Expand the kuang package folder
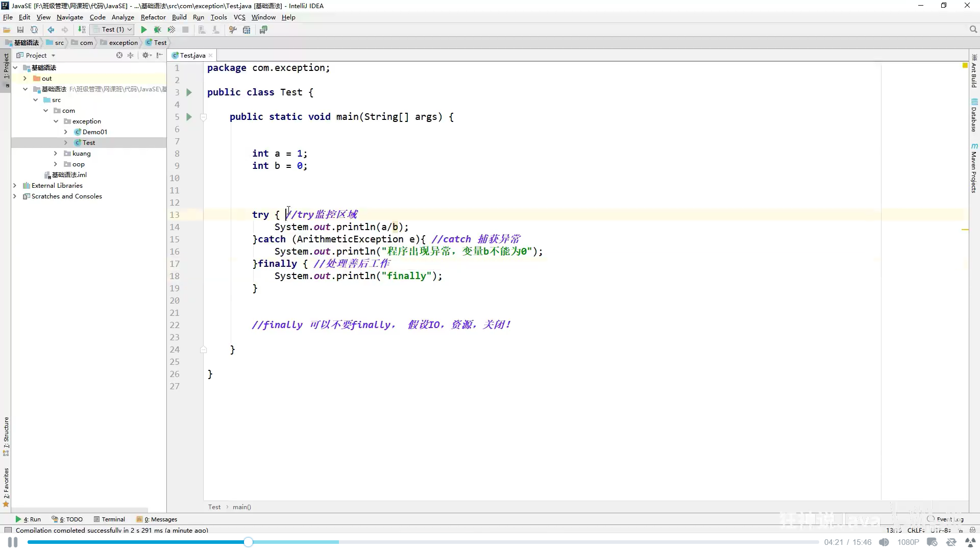Screen dimensions: 980x551 point(56,154)
